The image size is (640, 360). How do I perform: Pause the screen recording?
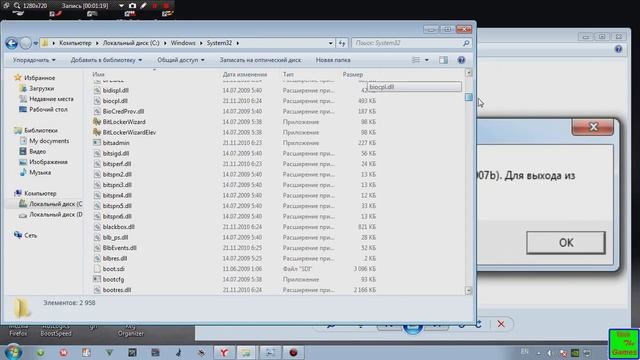tap(155, 6)
